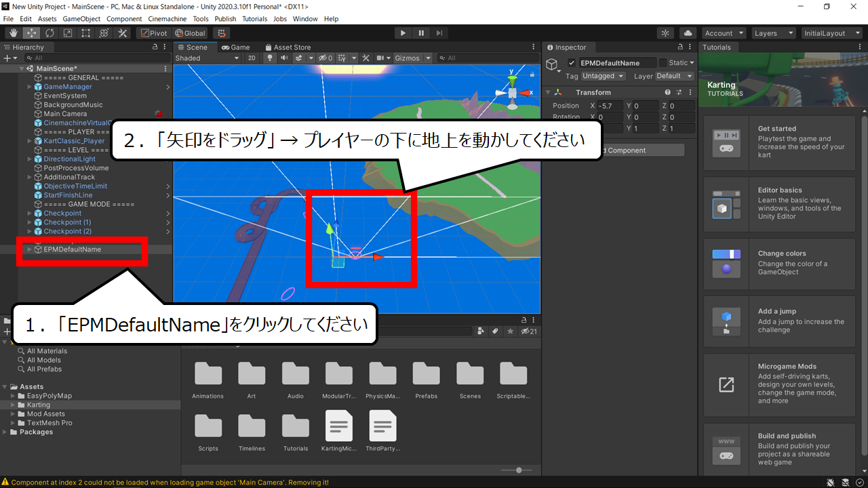Open the Layer Default dropdown
The width and height of the screenshot is (868, 488).
[674, 76]
